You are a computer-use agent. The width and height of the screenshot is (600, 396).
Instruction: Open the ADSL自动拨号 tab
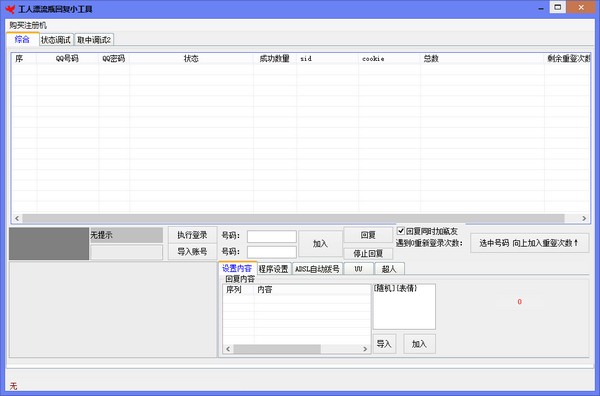point(317,269)
